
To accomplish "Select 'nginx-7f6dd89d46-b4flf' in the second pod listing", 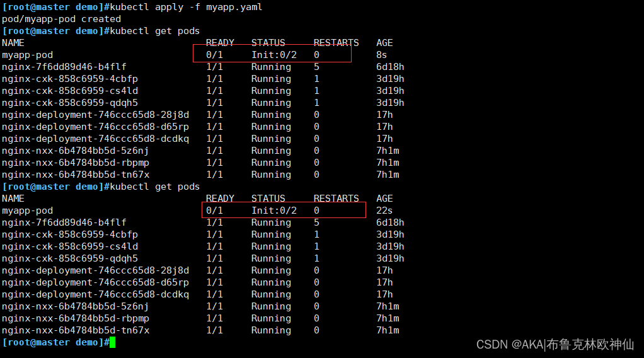I will pos(64,222).
